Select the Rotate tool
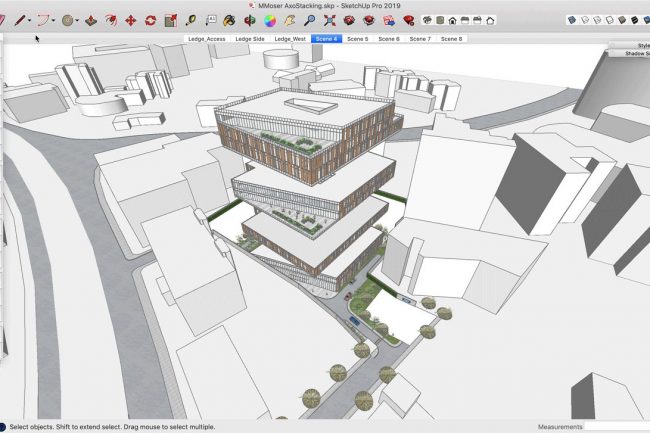 [x=150, y=20]
